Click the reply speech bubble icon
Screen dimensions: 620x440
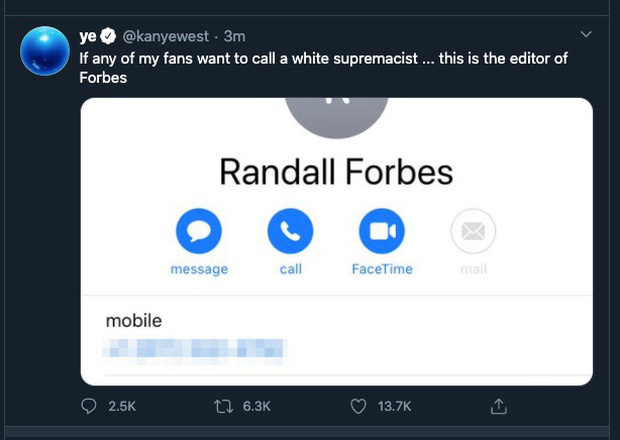[88, 406]
